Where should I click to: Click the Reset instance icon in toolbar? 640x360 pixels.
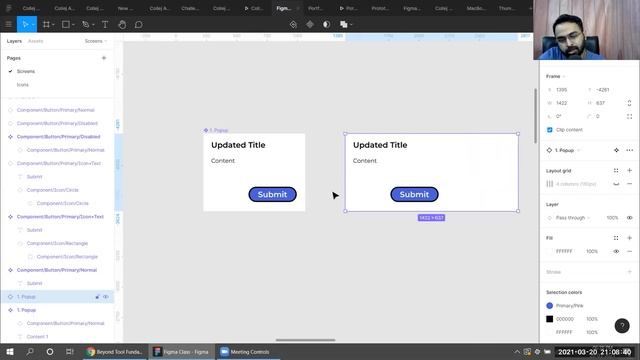[x=293, y=24]
